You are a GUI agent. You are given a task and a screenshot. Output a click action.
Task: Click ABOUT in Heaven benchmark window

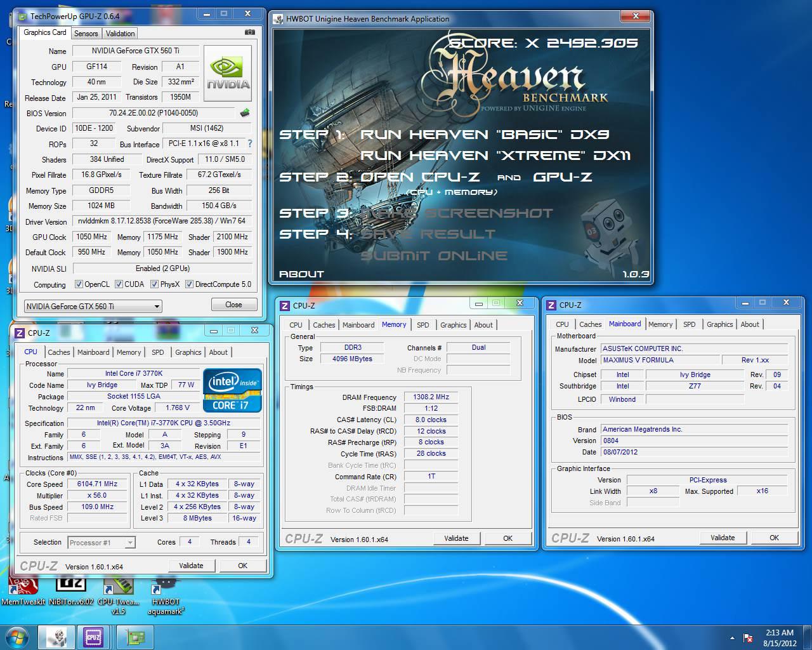(x=302, y=274)
